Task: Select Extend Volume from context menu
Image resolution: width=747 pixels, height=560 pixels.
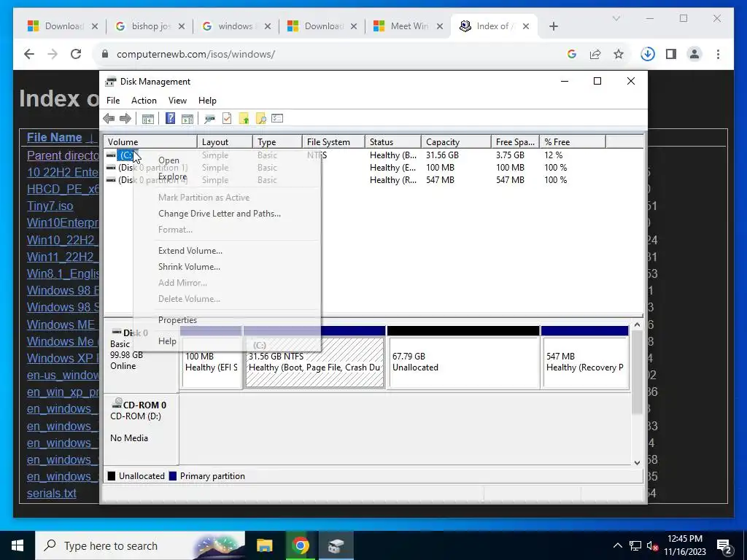Action: [227, 251]
